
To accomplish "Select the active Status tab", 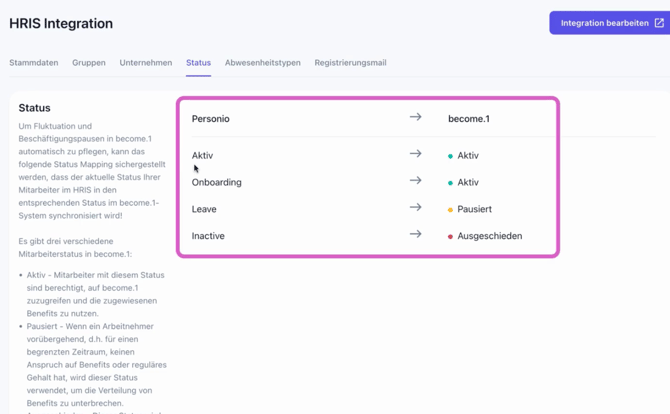I will (198, 62).
